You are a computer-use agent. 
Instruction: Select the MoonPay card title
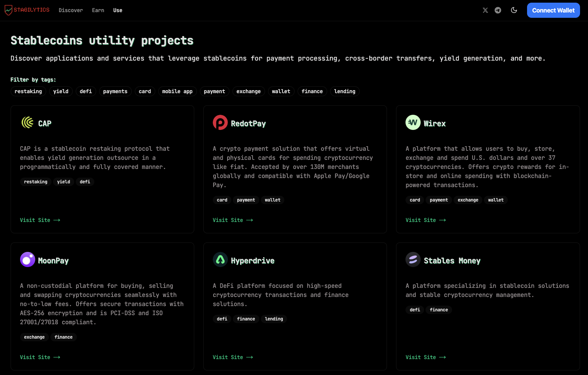pos(53,261)
